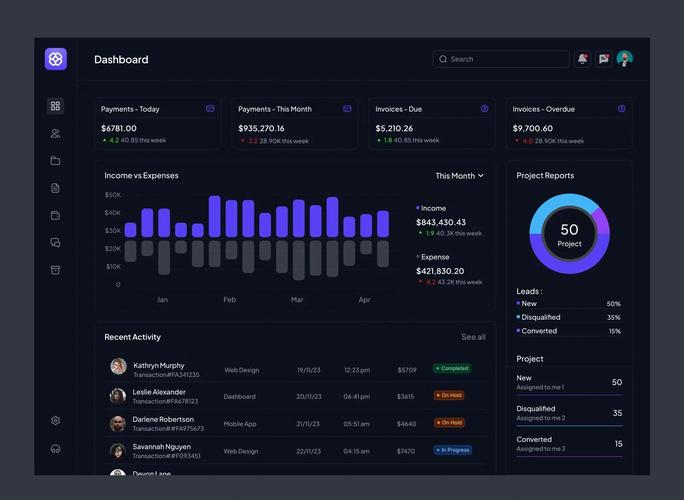
Task: Open the document icon in sidebar
Action: (x=55, y=188)
